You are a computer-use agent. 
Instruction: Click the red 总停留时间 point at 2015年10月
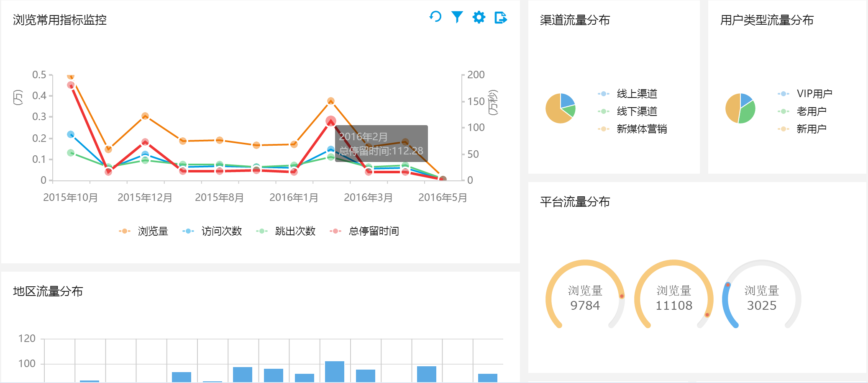tap(71, 85)
